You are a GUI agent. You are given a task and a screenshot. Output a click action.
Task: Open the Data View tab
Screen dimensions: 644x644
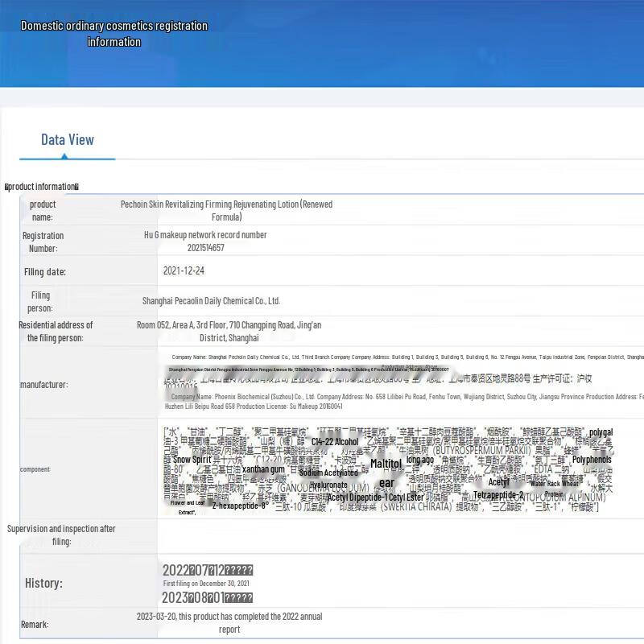(x=68, y=140)
